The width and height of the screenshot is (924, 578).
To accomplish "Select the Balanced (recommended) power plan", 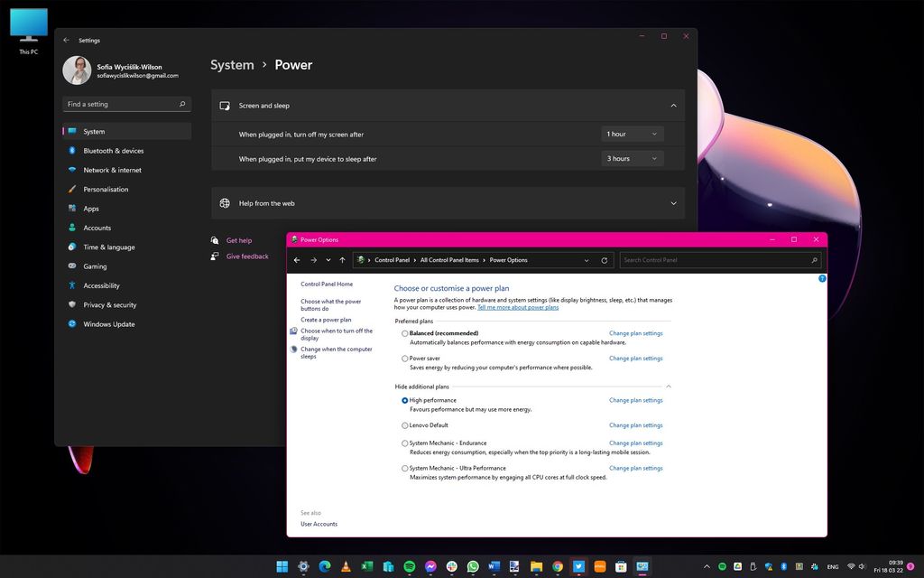I will [x=405, y=332].
